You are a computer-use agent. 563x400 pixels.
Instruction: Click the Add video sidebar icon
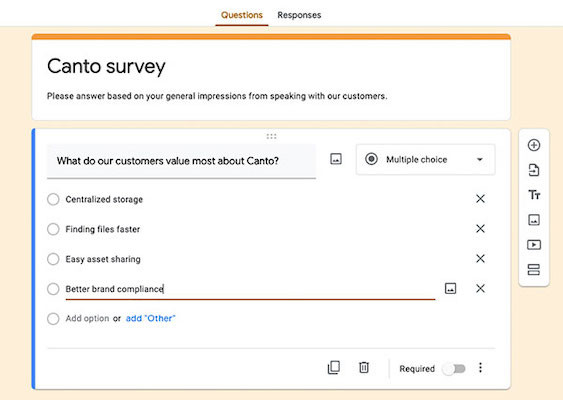(x=534, y=245)
